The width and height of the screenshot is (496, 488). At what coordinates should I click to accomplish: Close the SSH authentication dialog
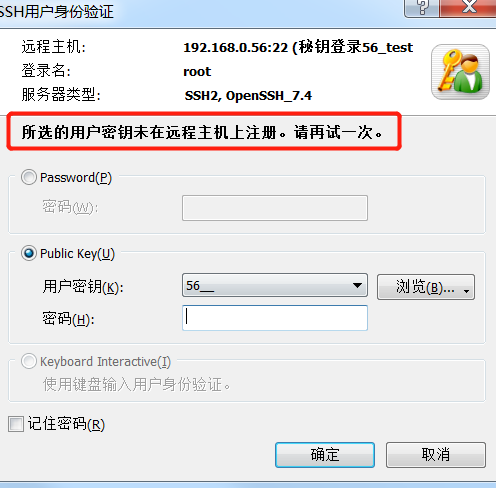[x=468, y=7]
